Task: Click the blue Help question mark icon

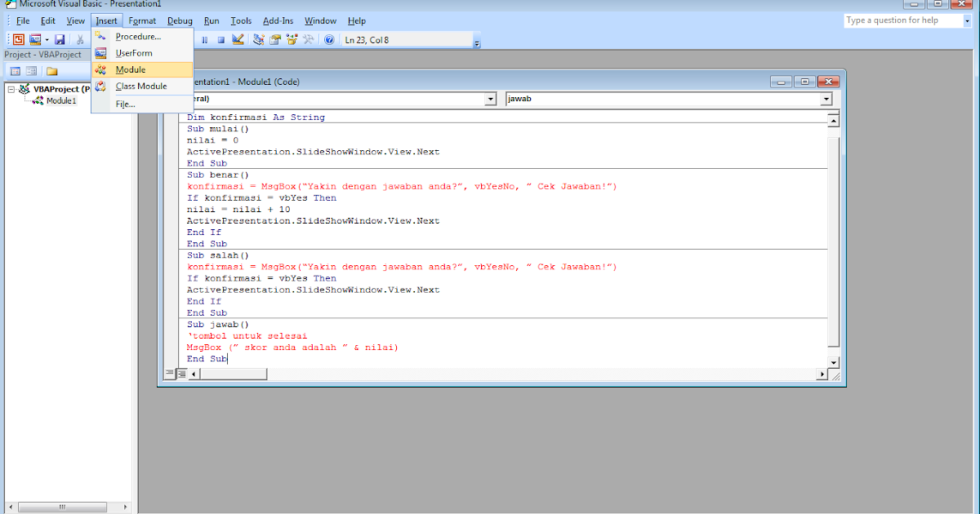Action: point(329,39)
